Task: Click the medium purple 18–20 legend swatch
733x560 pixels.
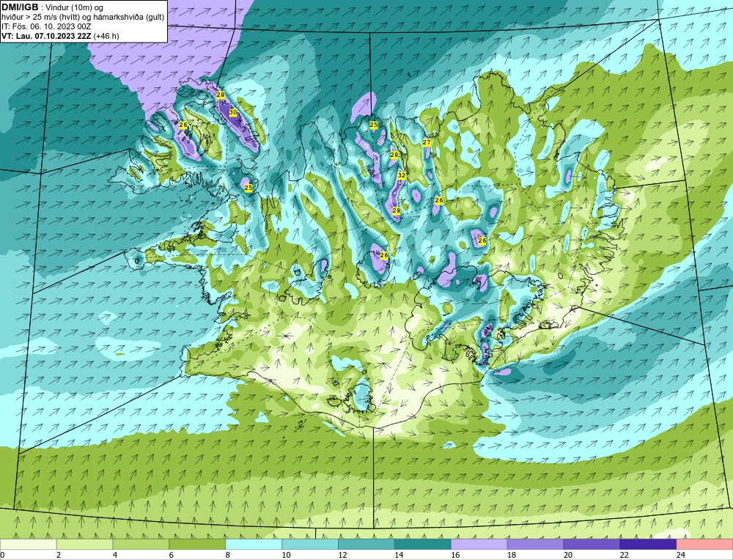Action: tap(535, 544)
